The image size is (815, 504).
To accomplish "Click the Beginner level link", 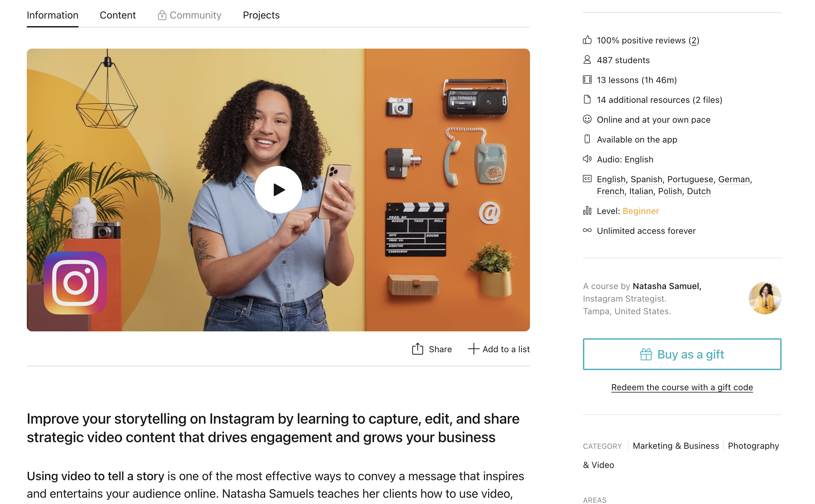I will click(x=640, y=211).
